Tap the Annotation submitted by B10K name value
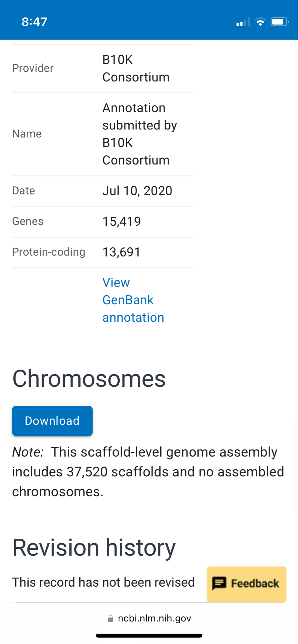 pos(139,134)
